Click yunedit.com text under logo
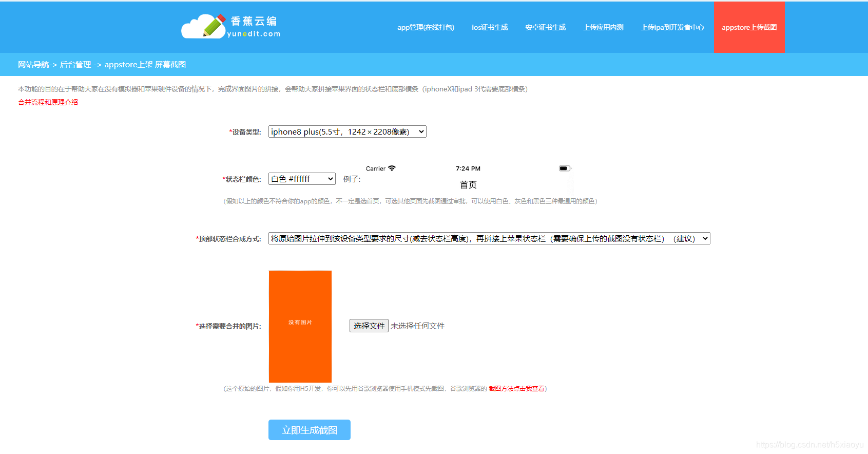This screenshot has width=868, height=454. point(254,34)
